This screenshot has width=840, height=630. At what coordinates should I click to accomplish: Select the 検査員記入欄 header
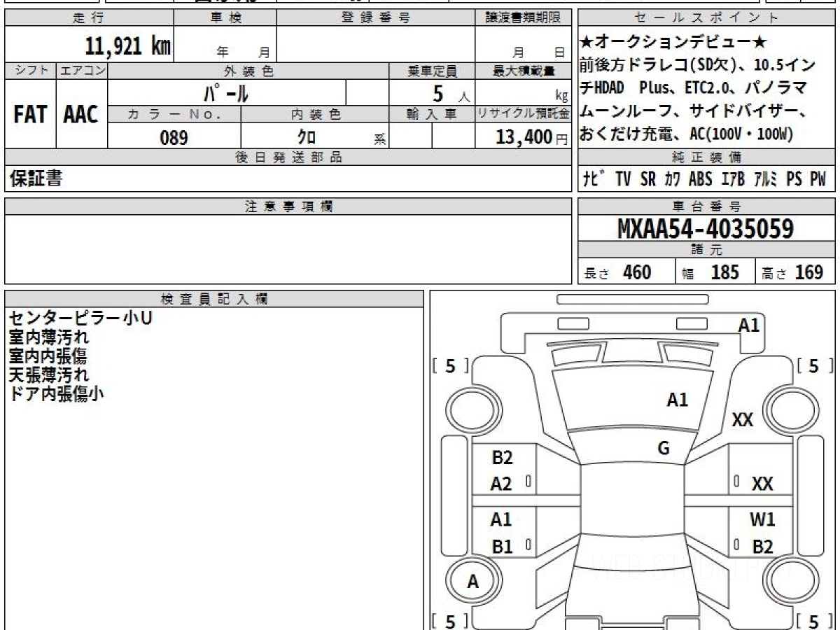[x=214, y=298]
